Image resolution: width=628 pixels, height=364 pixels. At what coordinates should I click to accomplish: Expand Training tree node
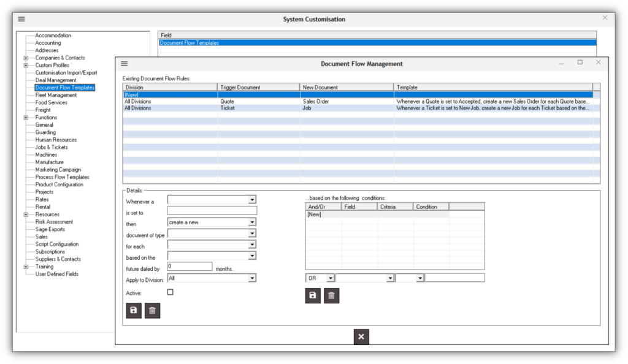click(x=26, y=267)
